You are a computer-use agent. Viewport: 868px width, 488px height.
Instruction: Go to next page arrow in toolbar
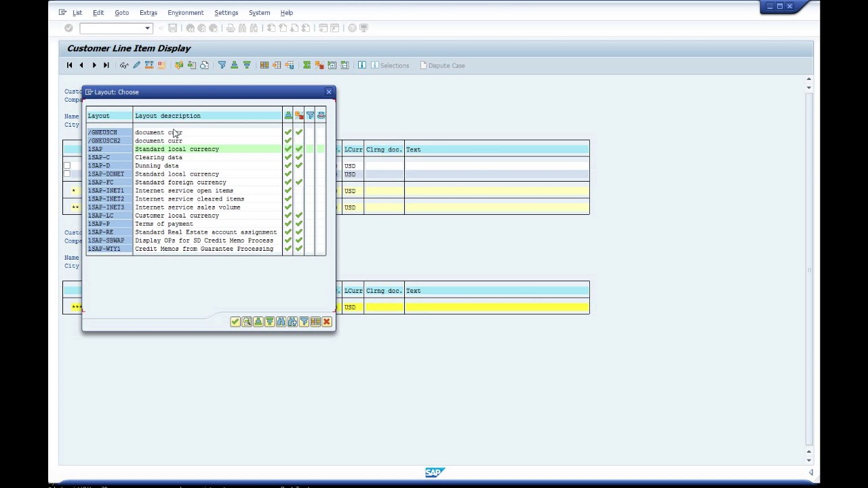point(94,65)
